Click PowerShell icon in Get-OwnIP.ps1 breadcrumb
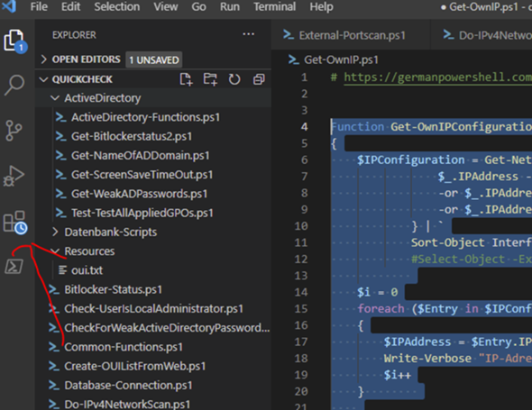Screen dimensions: 532x410 (294, 60)
